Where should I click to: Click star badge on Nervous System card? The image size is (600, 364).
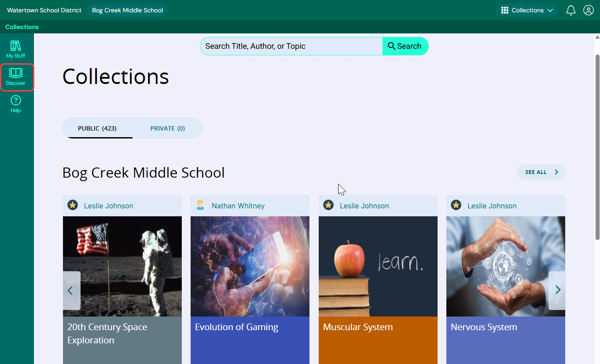pos(456,205)
